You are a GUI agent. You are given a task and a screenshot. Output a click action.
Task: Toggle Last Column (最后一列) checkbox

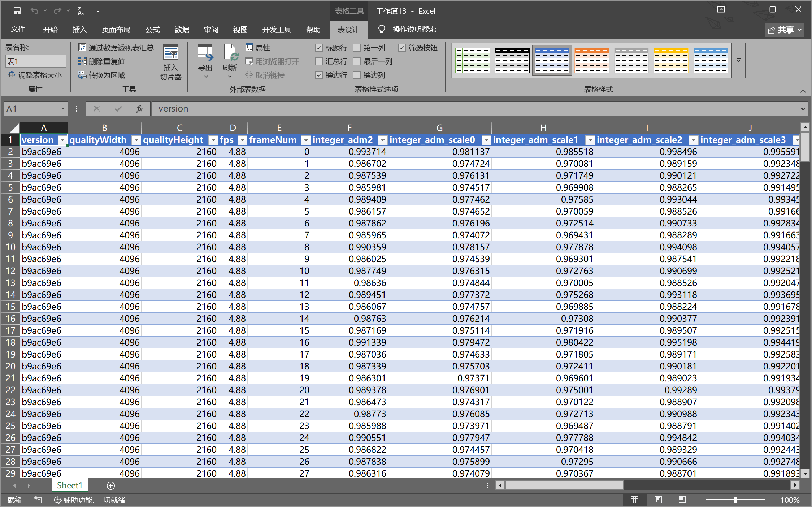357,61
